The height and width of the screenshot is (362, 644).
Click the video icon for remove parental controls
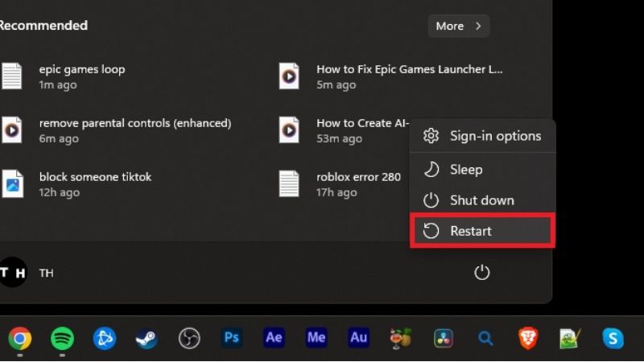point(12,130)
